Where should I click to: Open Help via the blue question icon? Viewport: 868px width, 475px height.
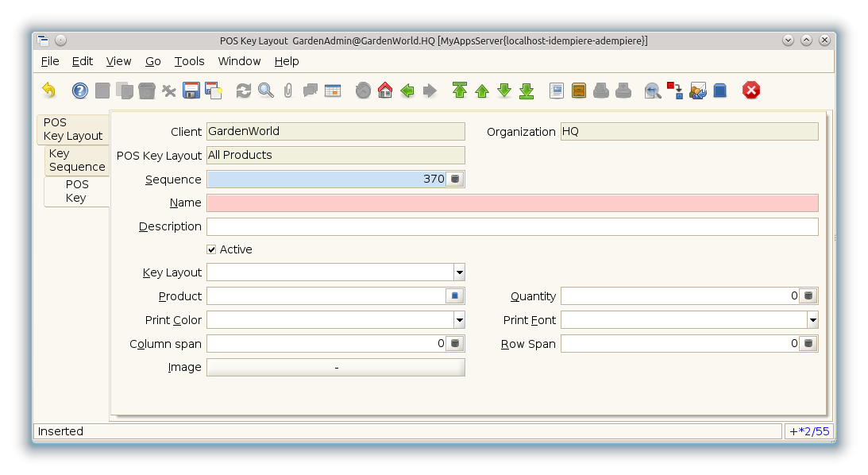coord(80,91)
